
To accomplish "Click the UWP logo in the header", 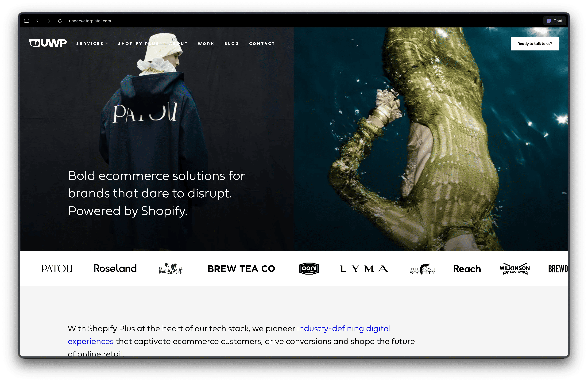I will [48, 43].
